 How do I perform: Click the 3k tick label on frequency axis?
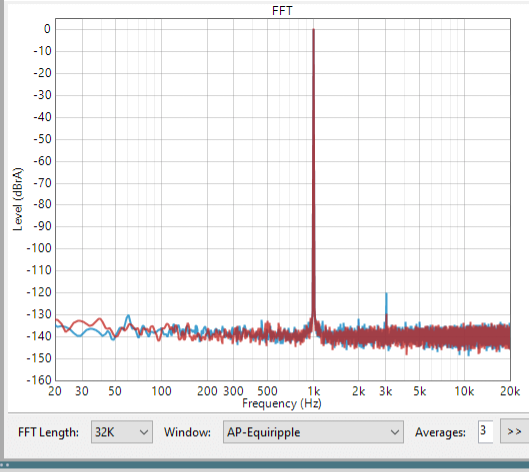point(386,391)
